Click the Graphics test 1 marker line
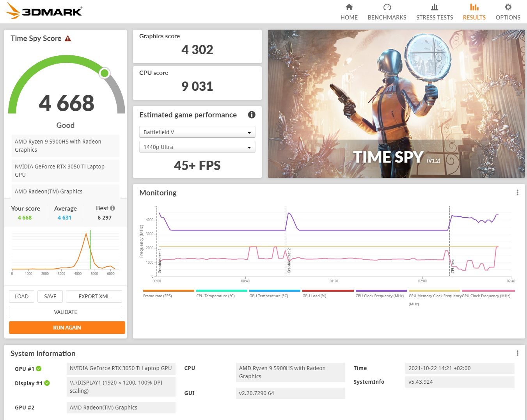 [157, 241]
